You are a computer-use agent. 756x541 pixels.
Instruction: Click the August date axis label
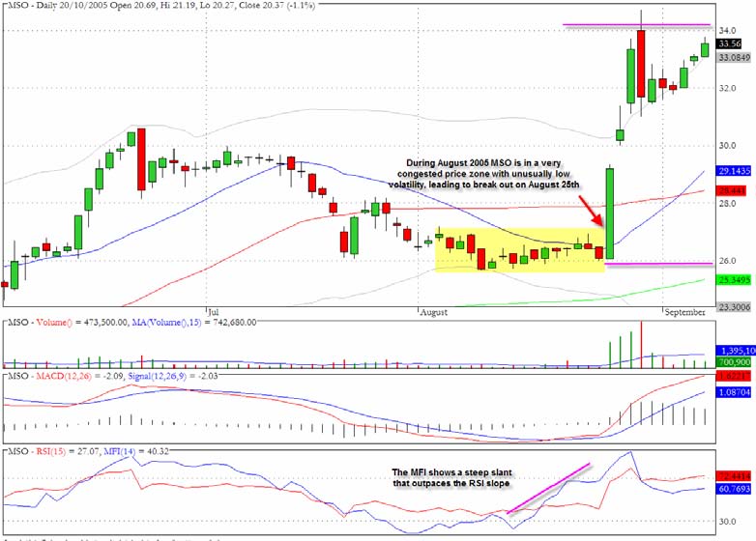(x=433, y=312)
